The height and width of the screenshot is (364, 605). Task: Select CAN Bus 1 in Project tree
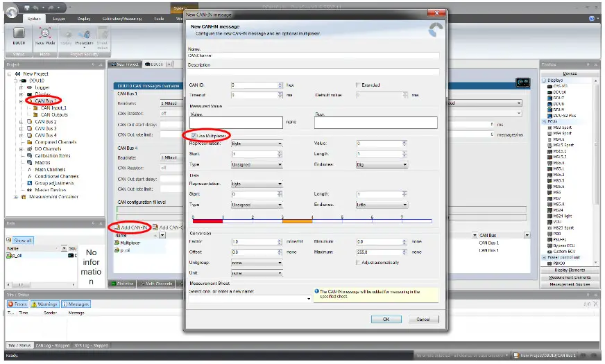[46, 101]
